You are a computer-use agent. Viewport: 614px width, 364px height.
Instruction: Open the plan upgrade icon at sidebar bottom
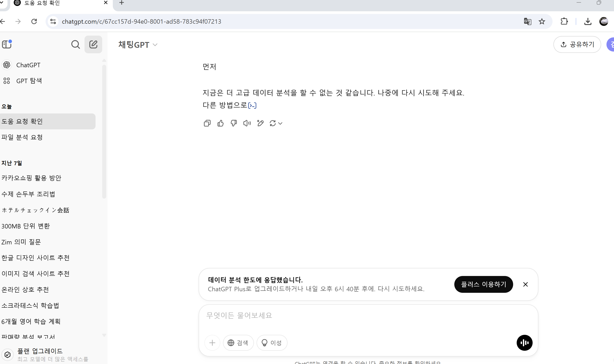[7, 354]
